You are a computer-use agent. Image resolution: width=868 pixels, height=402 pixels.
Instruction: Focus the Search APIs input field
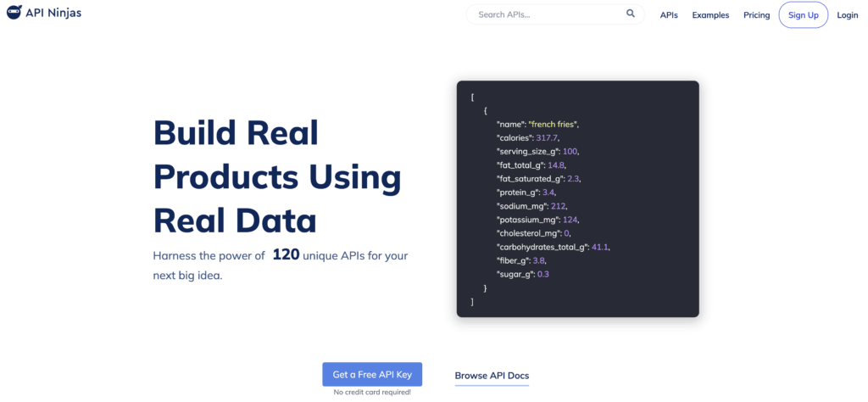555,14
